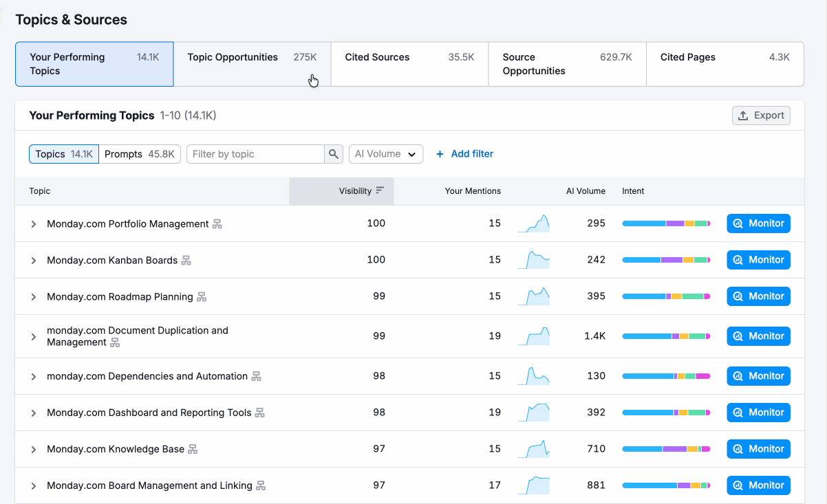The width and height of the screenshot is (827, 504).
Task: Click AI Volume value 881
Action: point(597,485)
